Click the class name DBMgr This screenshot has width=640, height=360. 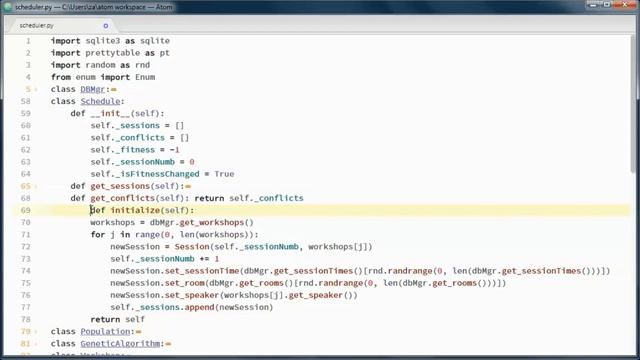(x=93, y=89)
